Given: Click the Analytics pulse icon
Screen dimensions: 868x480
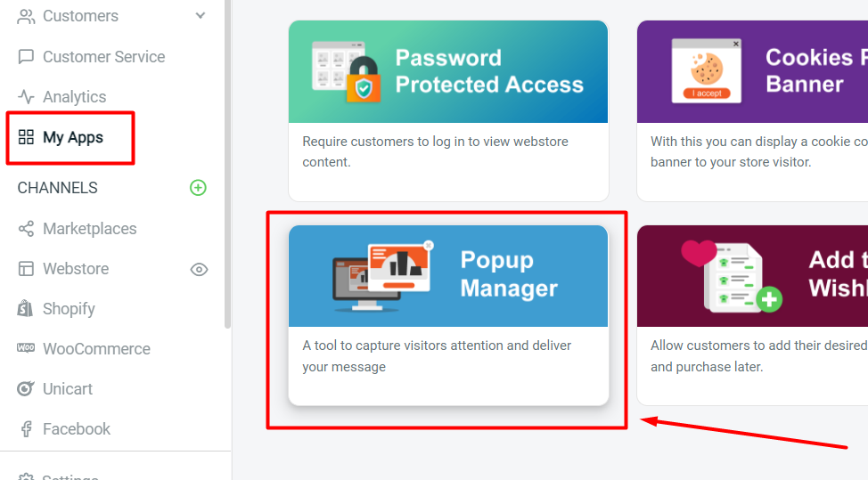Looking at the screenshot, I should [26, 97].
